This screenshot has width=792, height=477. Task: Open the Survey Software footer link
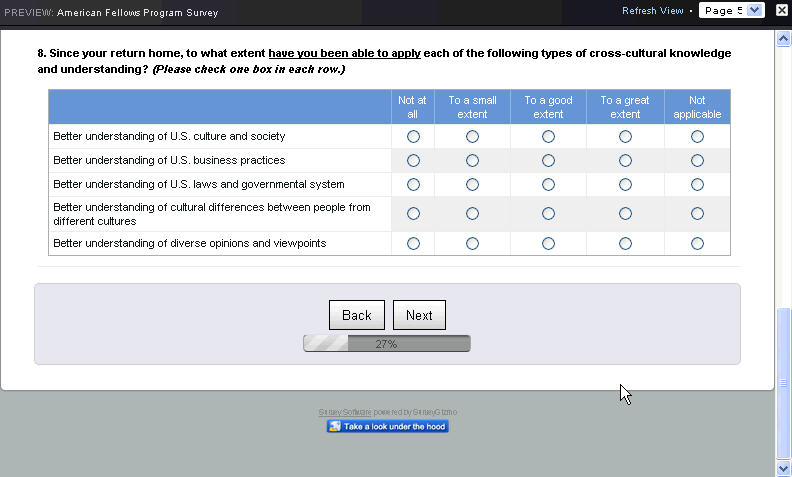(x=345, y=412)
